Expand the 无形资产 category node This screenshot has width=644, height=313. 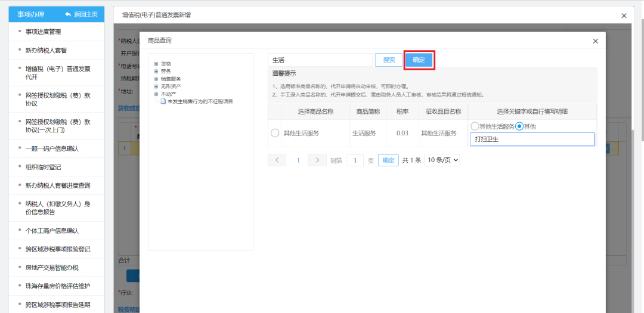(156, 86)
